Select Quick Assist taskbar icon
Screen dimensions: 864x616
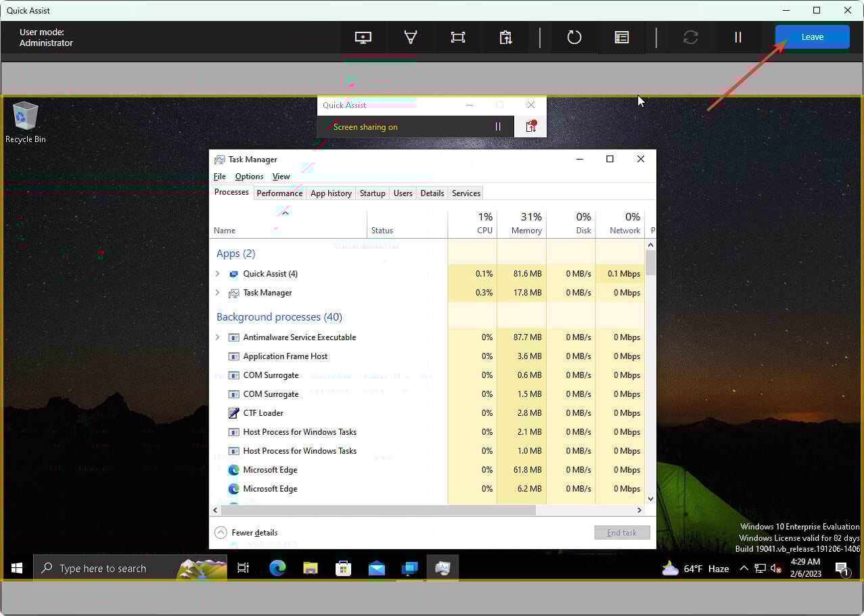410,568
